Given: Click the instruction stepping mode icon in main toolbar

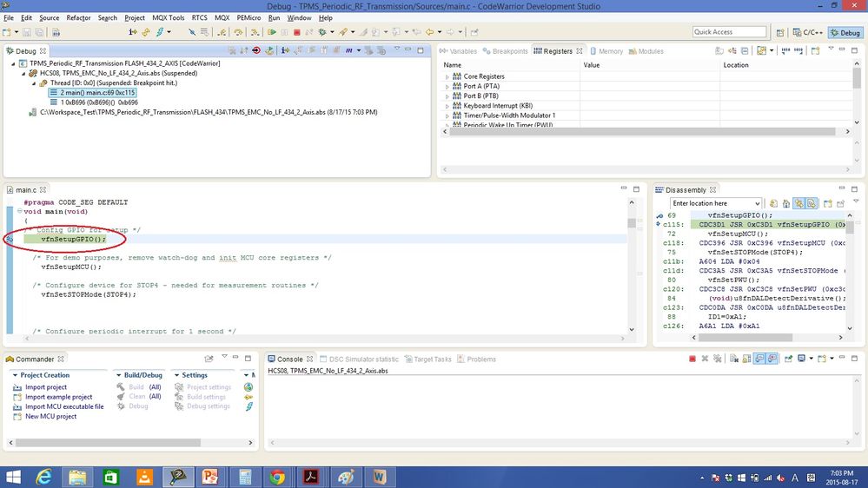Looking at the screenshot, I should [x=133, y=32].
